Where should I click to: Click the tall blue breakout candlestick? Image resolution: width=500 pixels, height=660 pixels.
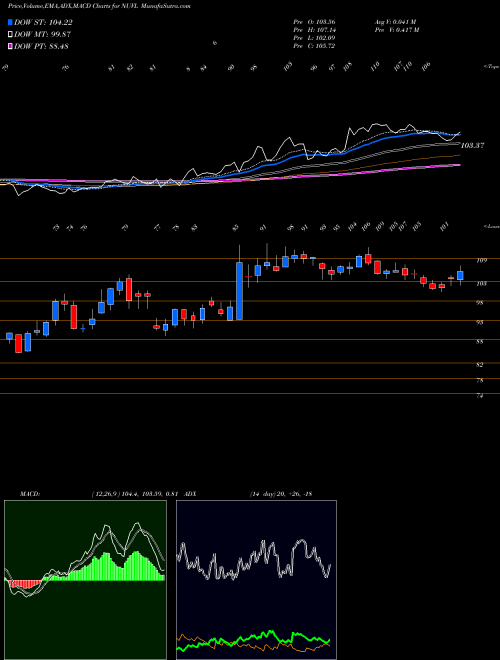click(239, 291)
